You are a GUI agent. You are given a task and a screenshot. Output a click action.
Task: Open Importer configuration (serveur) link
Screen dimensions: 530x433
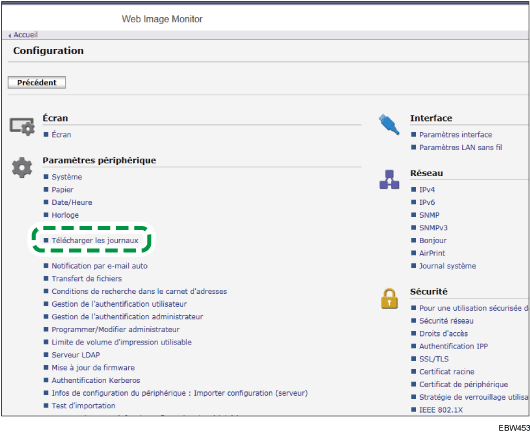tap(179, 393)
